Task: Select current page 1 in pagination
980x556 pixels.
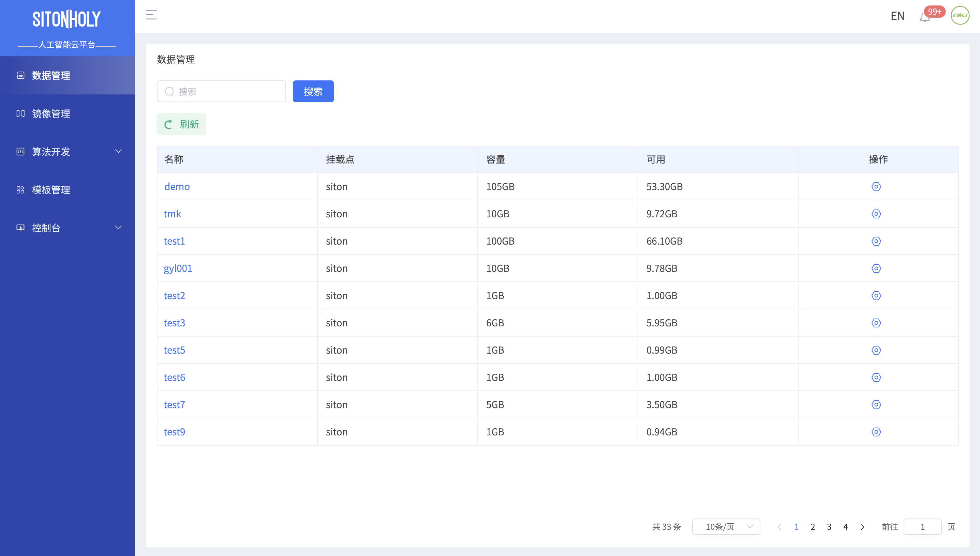Action: click(x=796, y=527)
